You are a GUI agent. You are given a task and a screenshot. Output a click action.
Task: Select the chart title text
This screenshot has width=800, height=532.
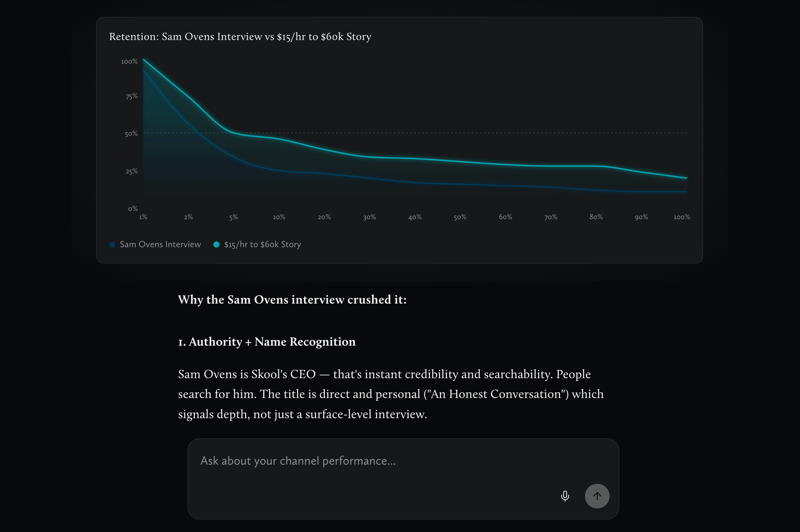click(240, 37)
